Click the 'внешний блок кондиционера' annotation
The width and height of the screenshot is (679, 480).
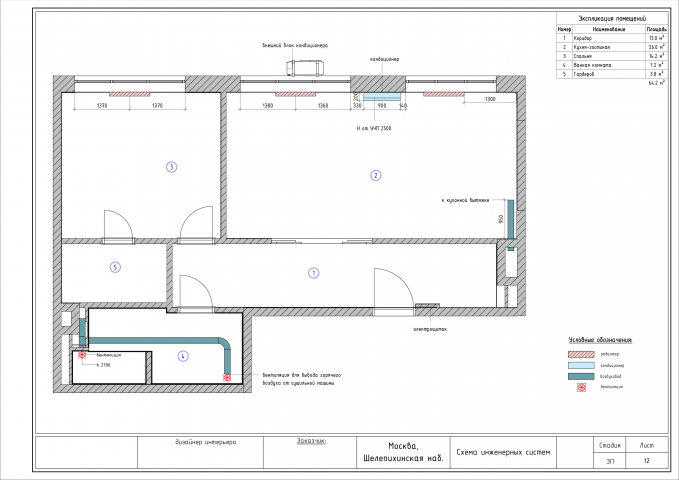295,45
